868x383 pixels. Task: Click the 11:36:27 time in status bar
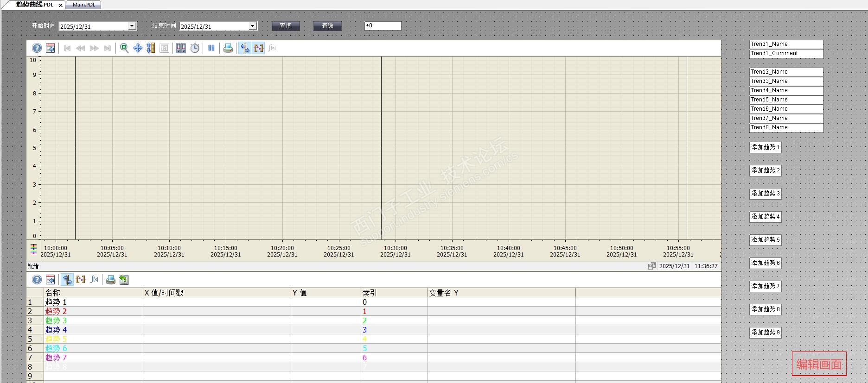[x=706, y=266]
